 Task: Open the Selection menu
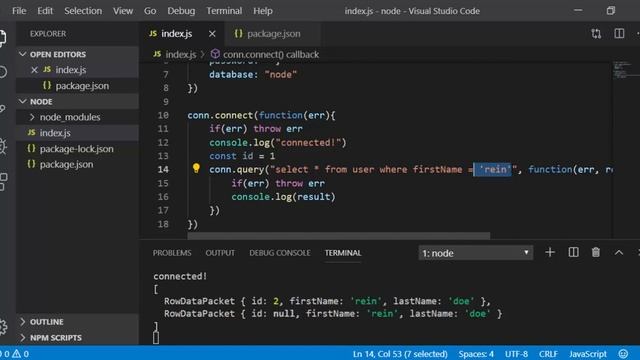[83, 11]
